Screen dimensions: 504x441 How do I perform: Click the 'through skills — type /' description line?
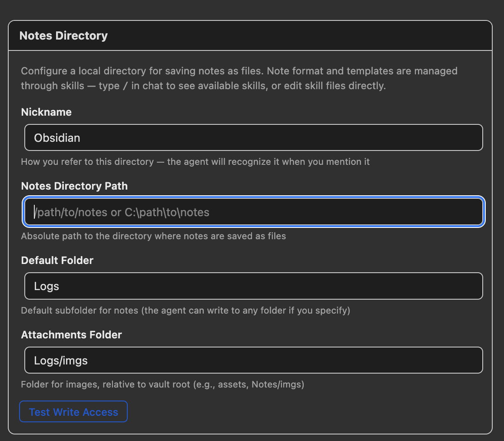click(203, 86)
